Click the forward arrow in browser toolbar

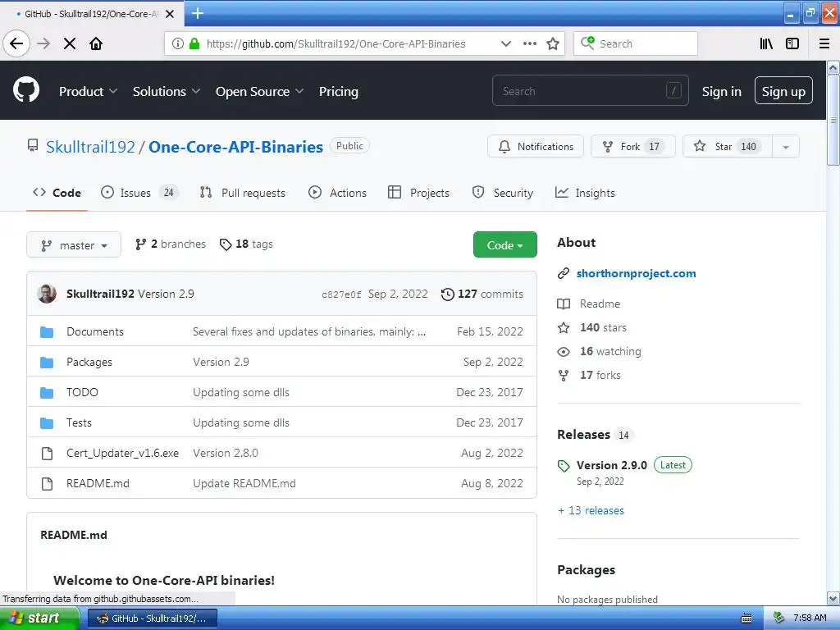coord(43,44)
